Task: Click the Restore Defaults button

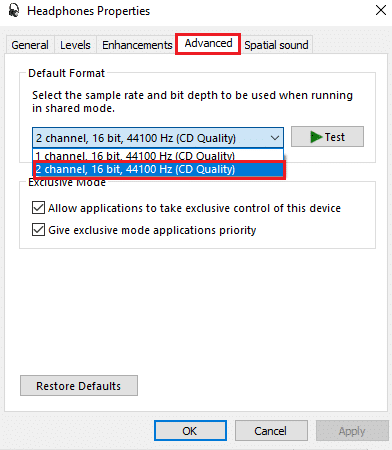Action: pos(79,386)
